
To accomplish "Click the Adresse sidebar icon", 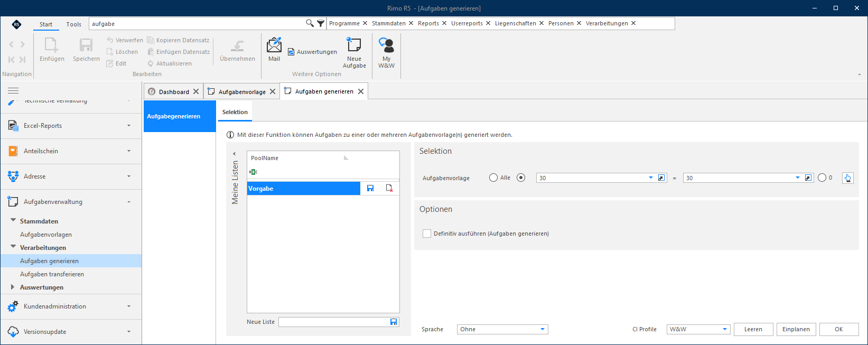I will click(x=13, y=176).
